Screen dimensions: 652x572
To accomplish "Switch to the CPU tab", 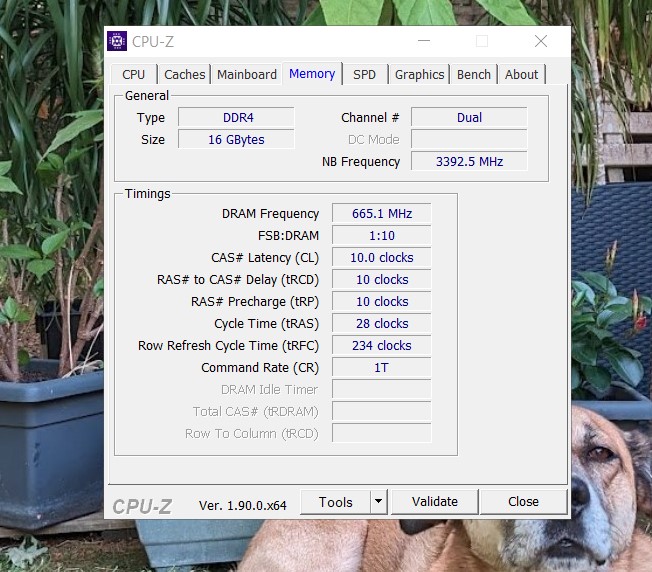I will [x=134, y=74].
